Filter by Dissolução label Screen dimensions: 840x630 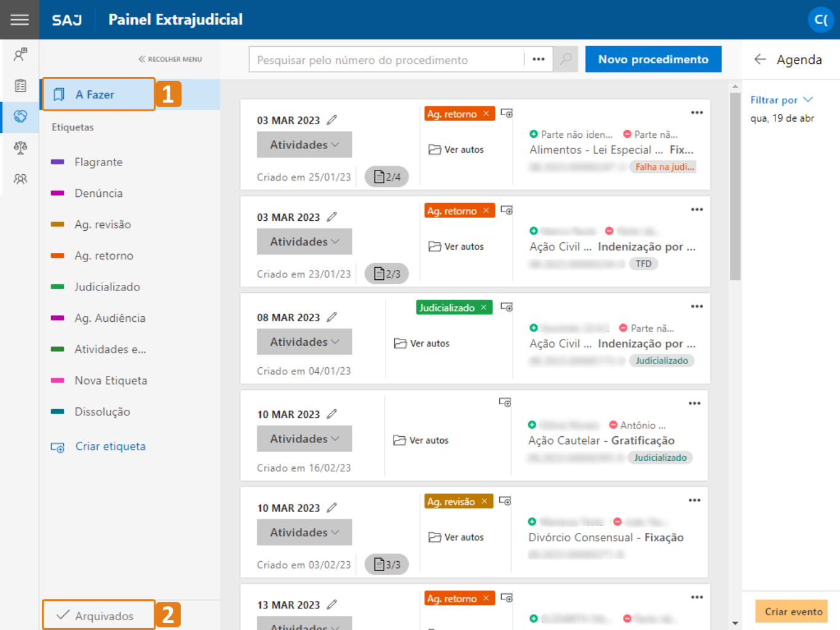tap(102, 412)
